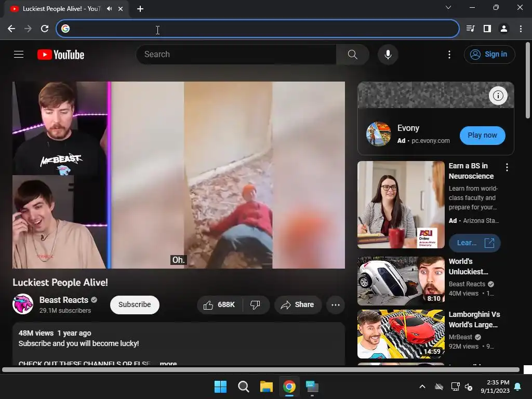Subscribe to Beast Reacts
Image resolution: width=532 pixels, height=399 pixels.
click(135, 304)
